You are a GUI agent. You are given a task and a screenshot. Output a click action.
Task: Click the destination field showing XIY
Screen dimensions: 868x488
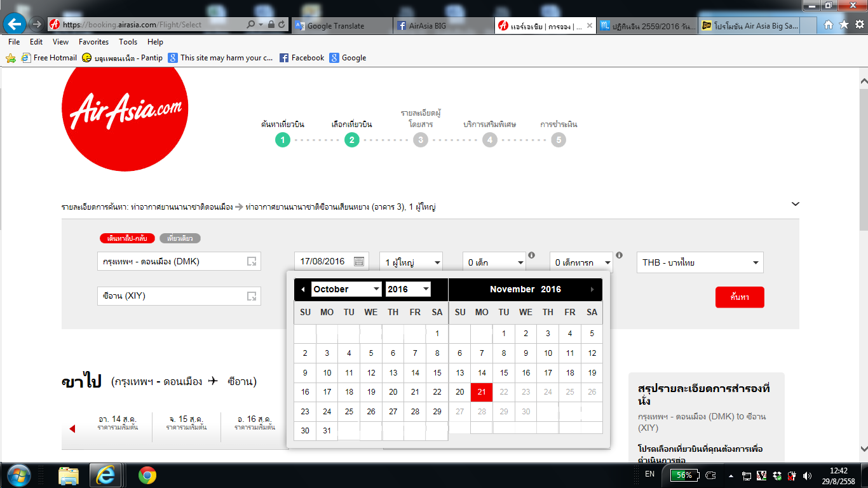click(x=179, y=296)
